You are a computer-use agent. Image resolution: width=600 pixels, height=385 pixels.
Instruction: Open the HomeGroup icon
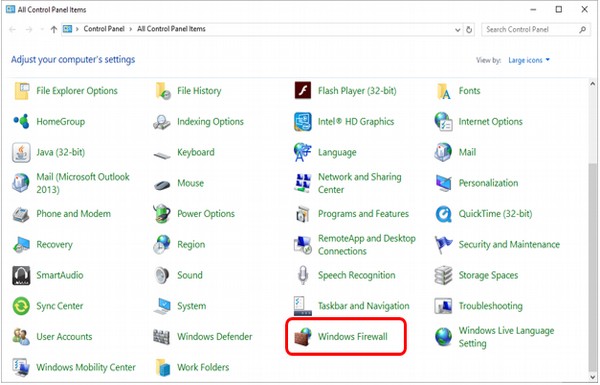[21, 121]
